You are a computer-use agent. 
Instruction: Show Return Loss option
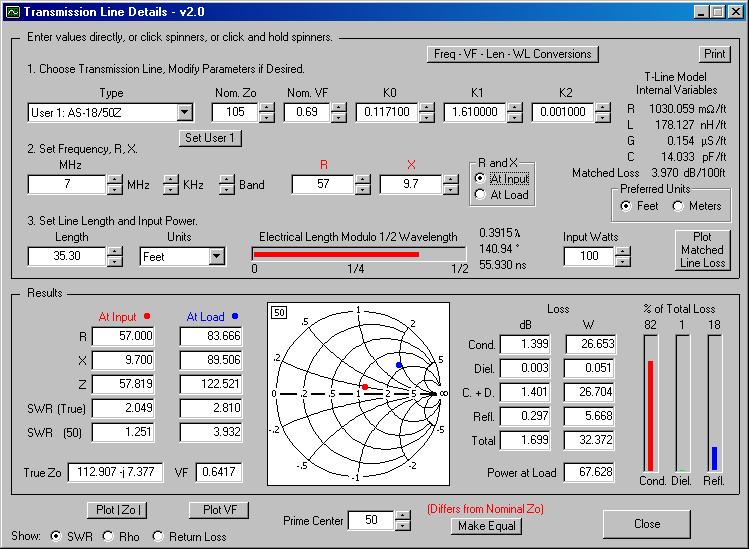[x=159, y=537]
